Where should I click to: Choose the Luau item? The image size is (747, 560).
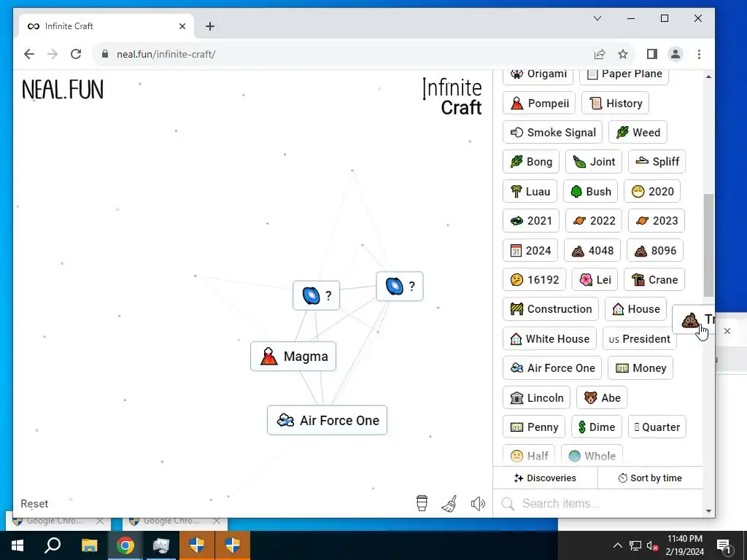click(x=530, y=192)
